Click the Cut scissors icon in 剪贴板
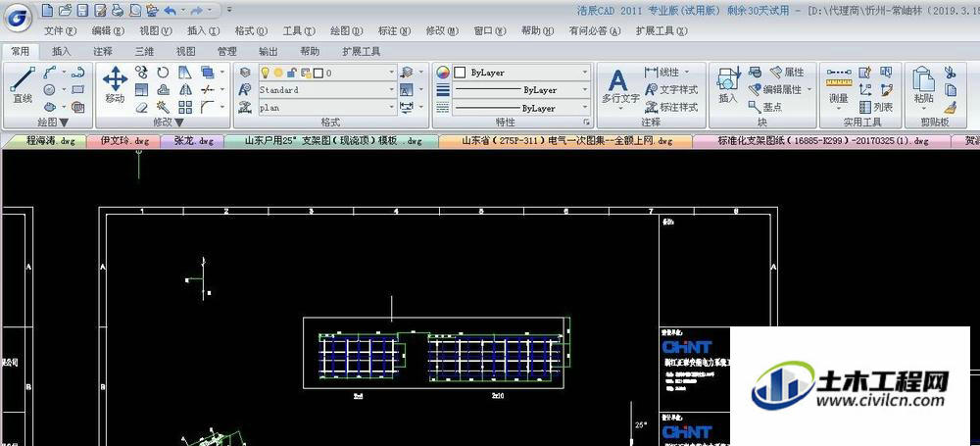980x446 pixels. (950, 73)
